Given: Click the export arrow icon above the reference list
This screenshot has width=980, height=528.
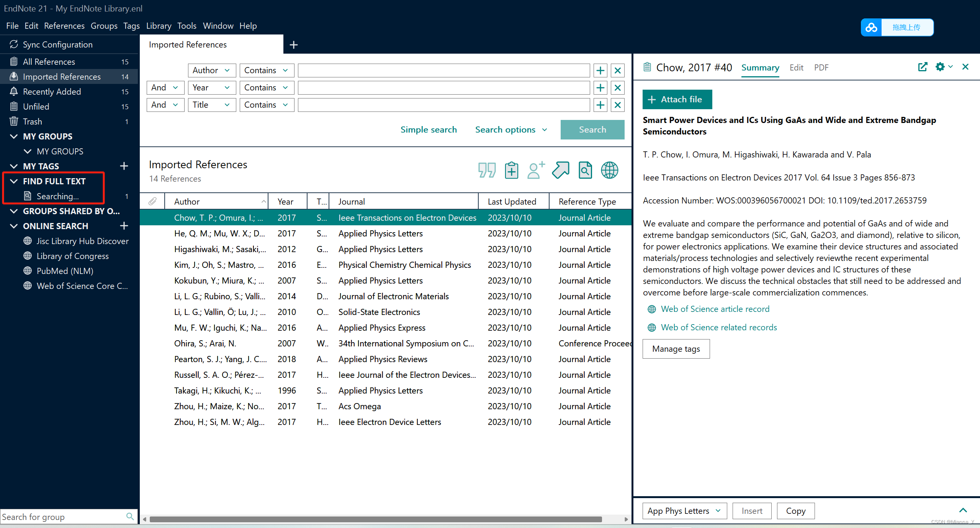Looking at the screenshot, I should click(560, 170).
